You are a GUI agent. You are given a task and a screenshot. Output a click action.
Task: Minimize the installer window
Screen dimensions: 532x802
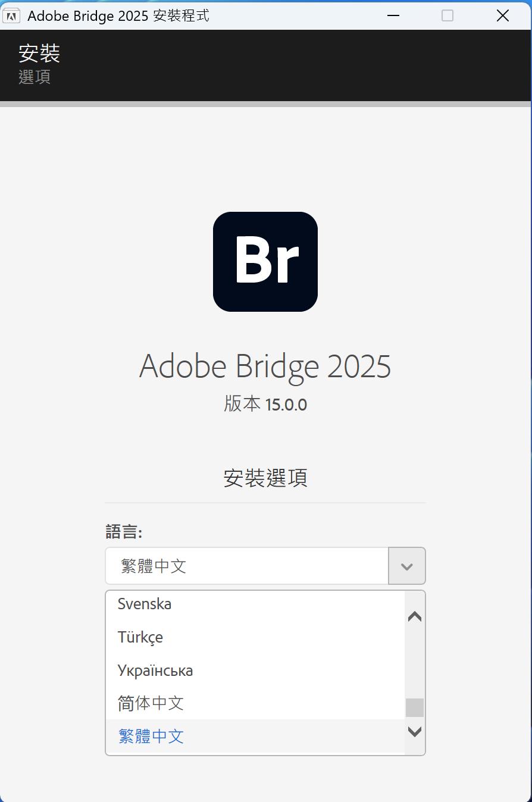tap(393, 15)
